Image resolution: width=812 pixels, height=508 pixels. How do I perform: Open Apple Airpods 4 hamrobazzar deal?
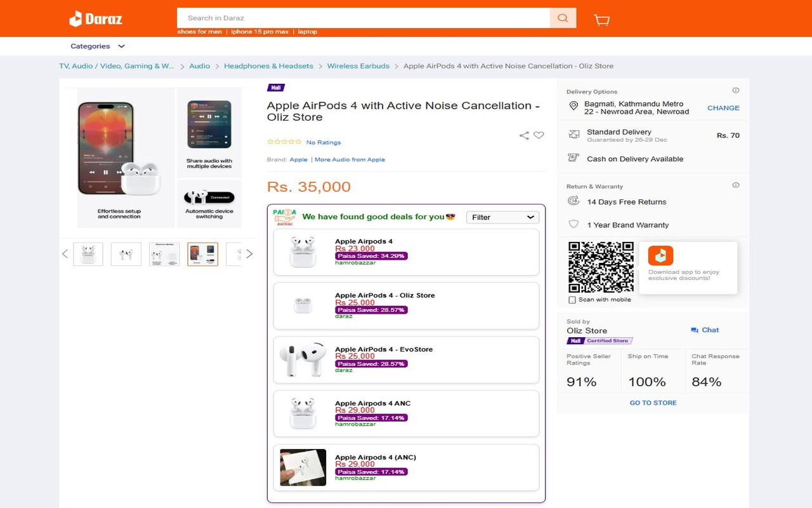pyautogui.click(x=406, y=252)
